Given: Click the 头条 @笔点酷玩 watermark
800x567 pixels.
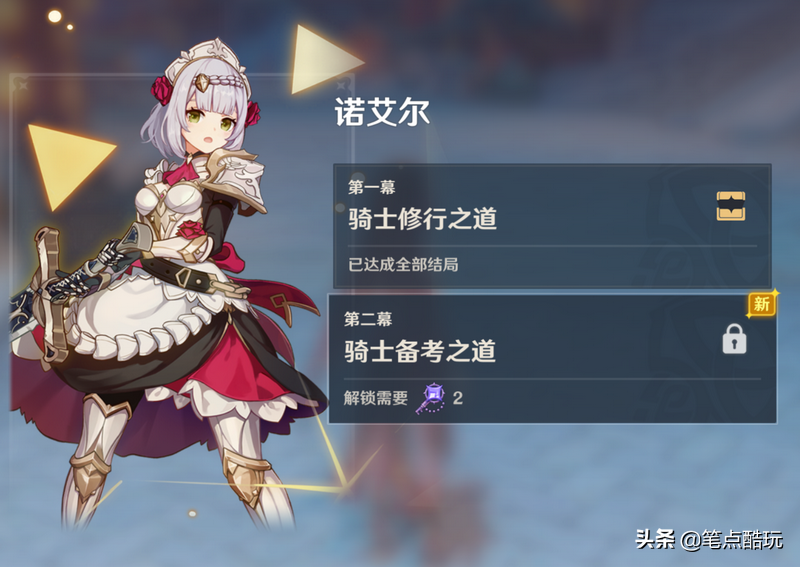Looking at the screenshot, I should tap(709, 539).
